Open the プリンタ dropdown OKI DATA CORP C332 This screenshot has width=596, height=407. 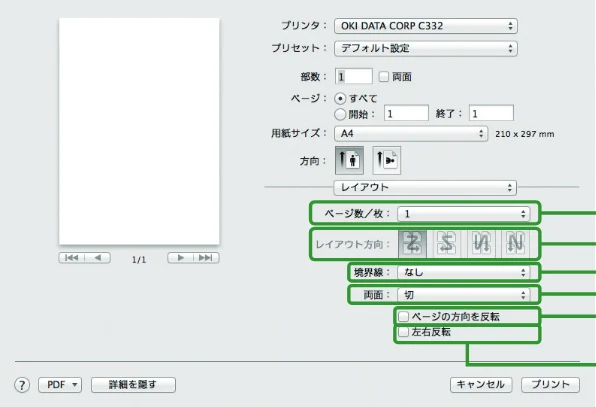(426, 26)
